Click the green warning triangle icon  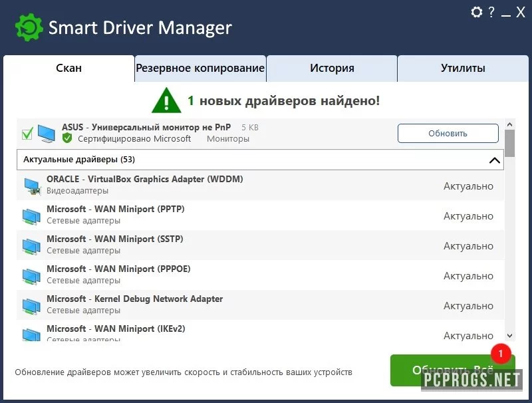[166, 100]
